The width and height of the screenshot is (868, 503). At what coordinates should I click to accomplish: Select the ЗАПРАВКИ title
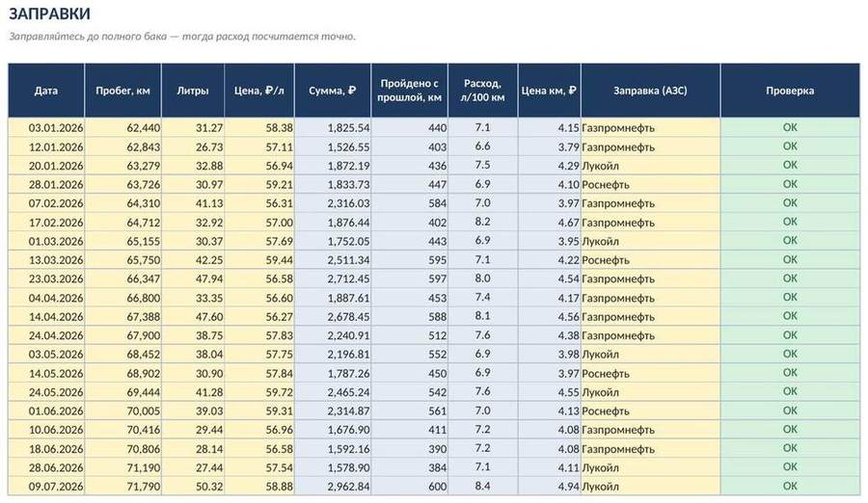(x=50, y=13)
